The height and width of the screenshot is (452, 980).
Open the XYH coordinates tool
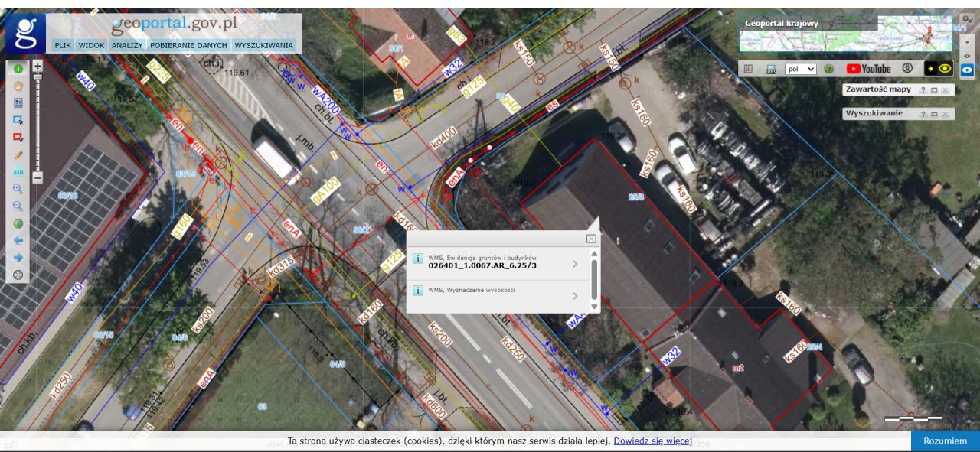point(18,171)
